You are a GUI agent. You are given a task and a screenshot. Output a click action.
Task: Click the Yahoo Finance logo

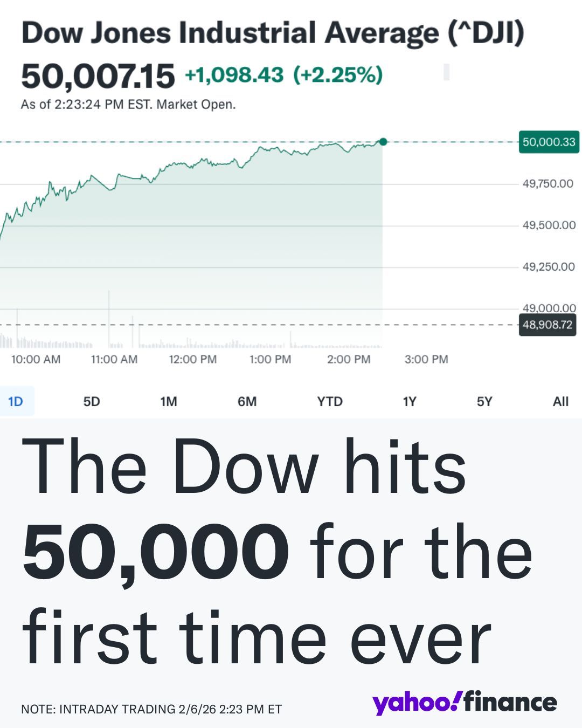[465, 702]
